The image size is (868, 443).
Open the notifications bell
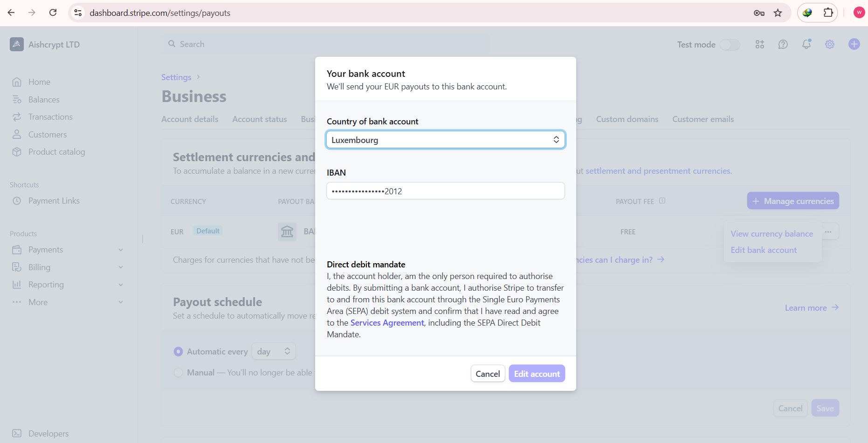pyautogui.click(x=806, y=44)
